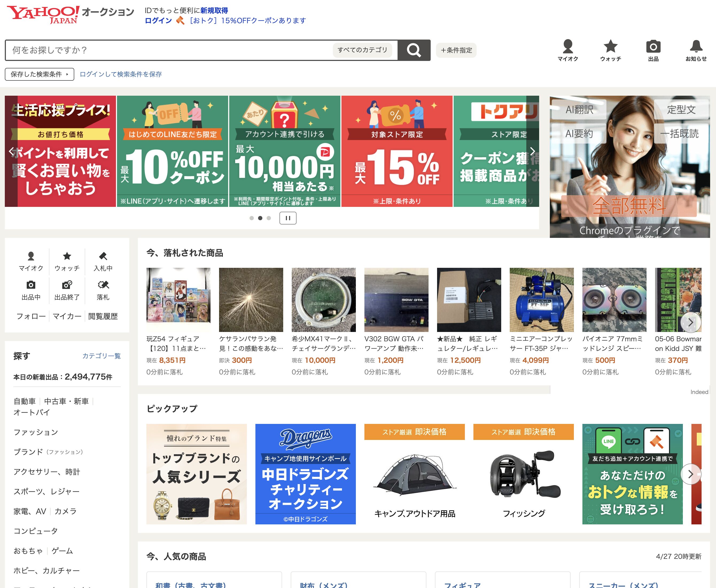This screenshot has width=716, height=588.
Task: Select ファッション category
Action: 36,432
